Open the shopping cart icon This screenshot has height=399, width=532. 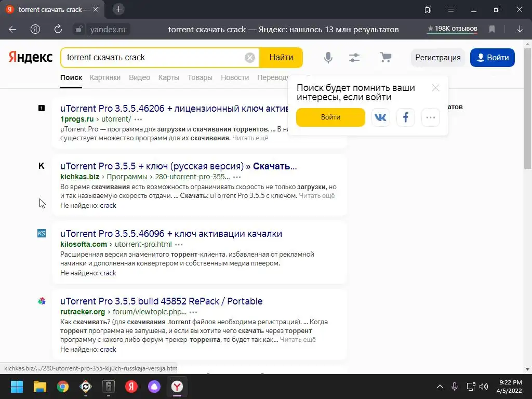pyautogui.click(x=385, y=57)
